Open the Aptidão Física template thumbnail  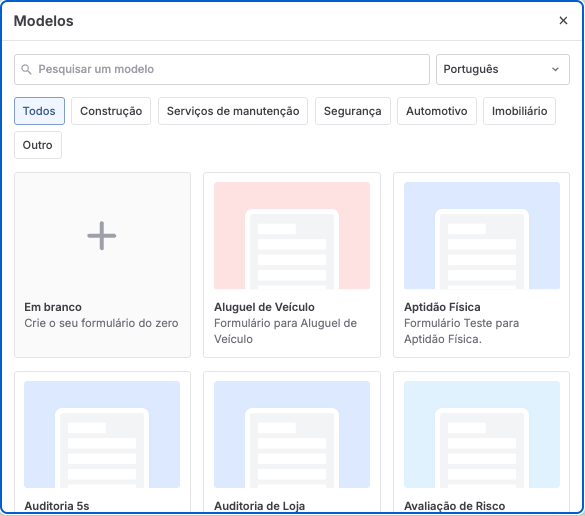(x=482, y=235)
